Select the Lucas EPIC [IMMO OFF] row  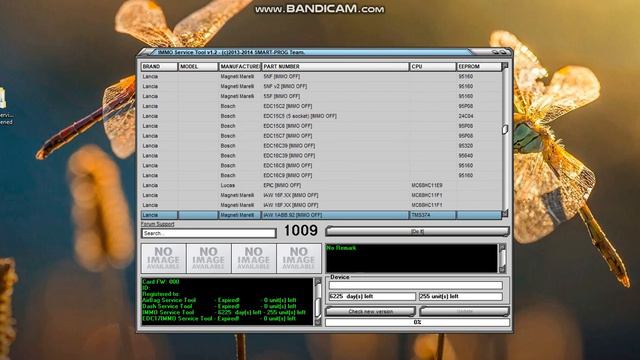click(321, 185)
